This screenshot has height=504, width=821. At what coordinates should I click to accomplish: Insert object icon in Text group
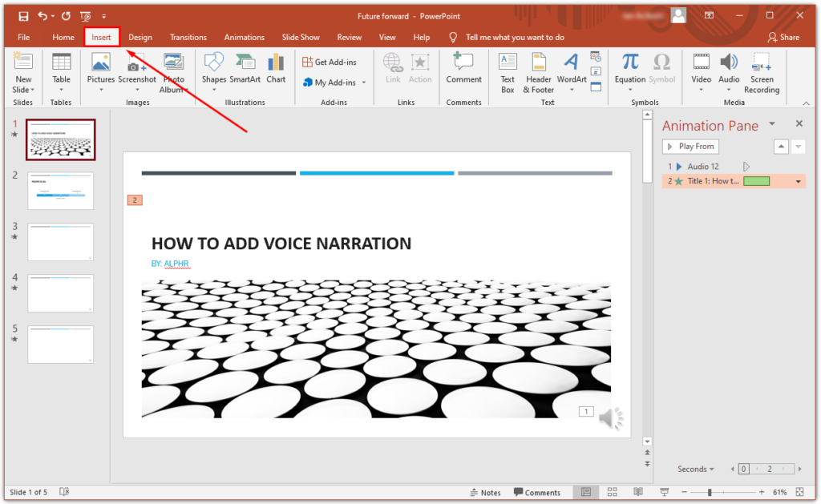pyautogui.click(x=596, y=87)
